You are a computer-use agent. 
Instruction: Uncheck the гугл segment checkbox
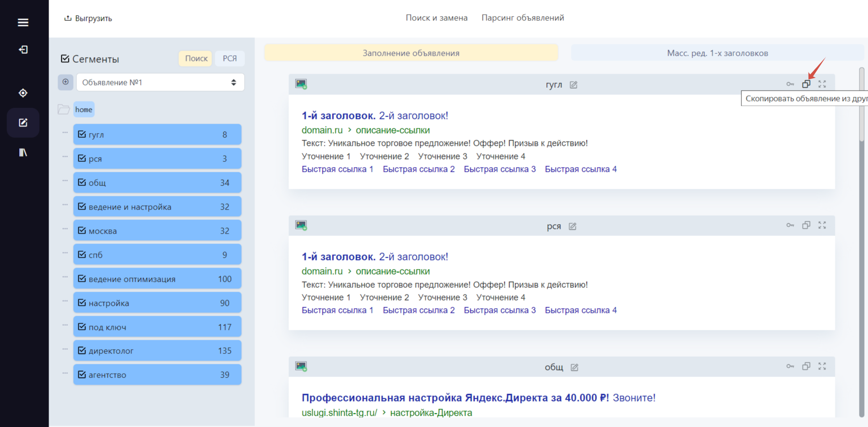tap(82, 134)
